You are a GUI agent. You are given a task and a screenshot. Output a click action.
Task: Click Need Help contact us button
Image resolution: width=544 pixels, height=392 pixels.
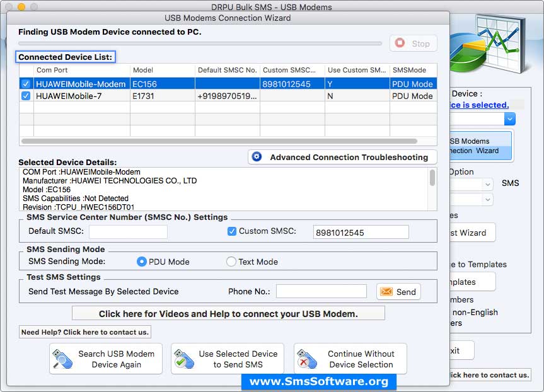click(85, 332)
